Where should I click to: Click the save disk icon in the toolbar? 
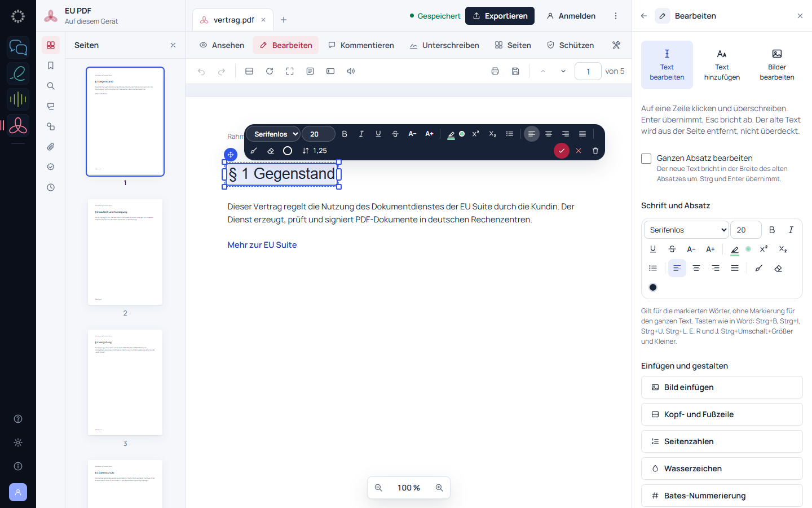point(515,71)
